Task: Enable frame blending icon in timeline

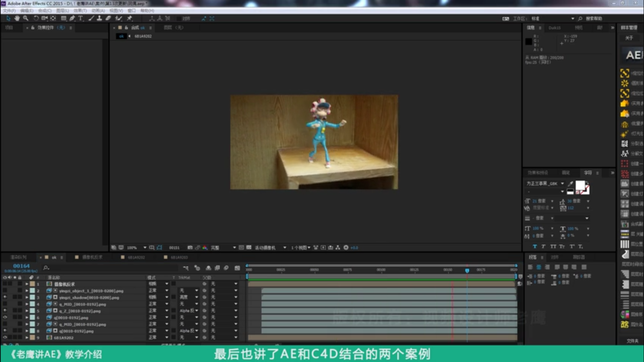Action: tap(217, 268)
